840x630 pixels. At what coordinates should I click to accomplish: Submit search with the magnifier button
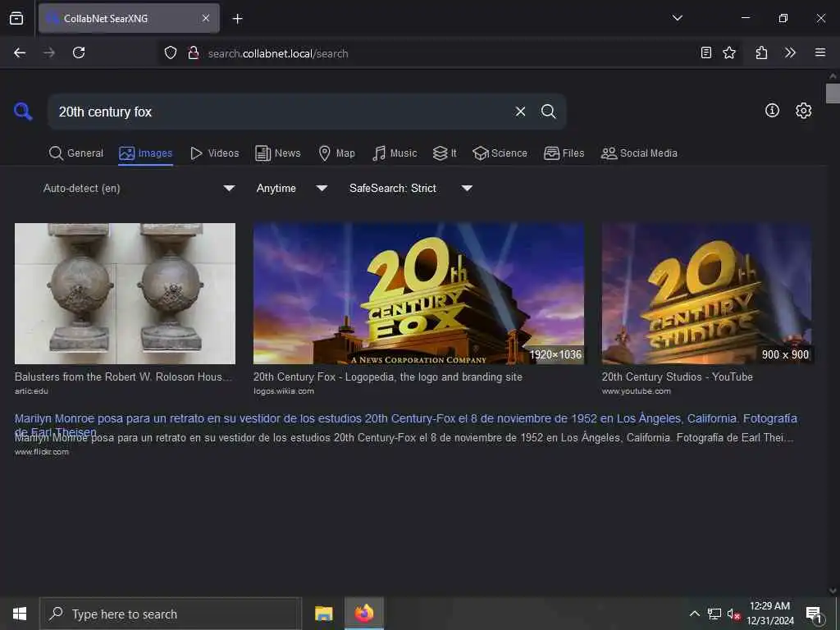point(548,112)
